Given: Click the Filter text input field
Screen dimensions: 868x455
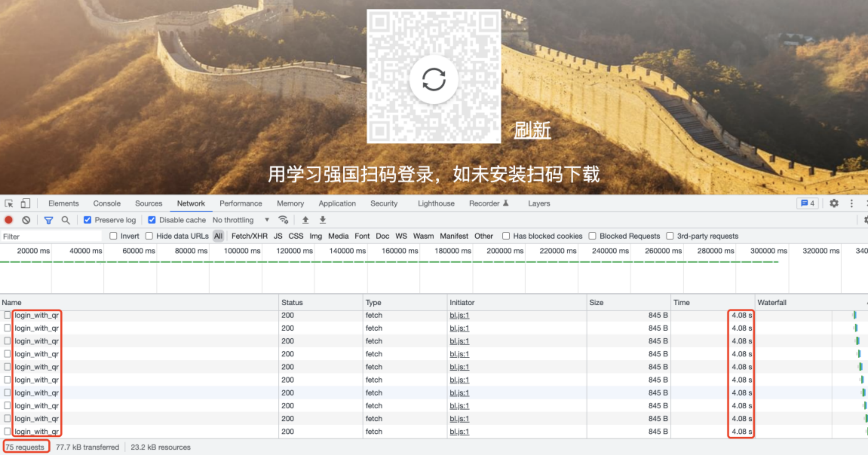Looking at the screenshot, I should pos(51,236).
